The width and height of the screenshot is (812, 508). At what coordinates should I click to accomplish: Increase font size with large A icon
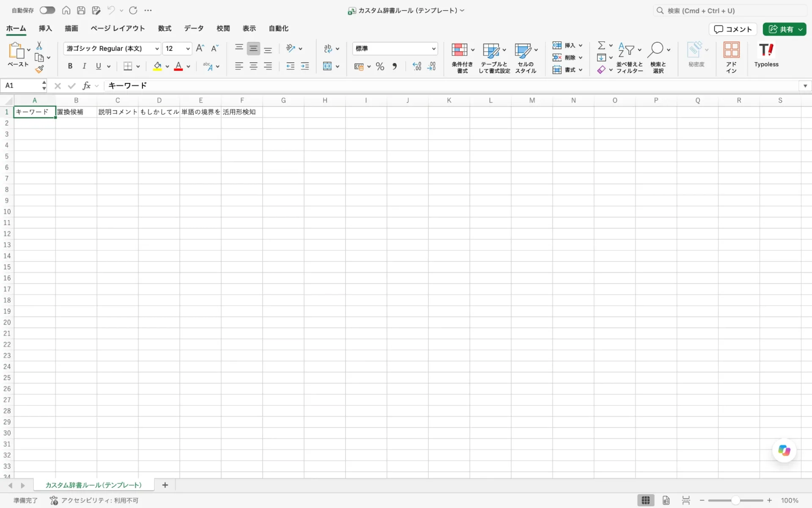point(200,48)
